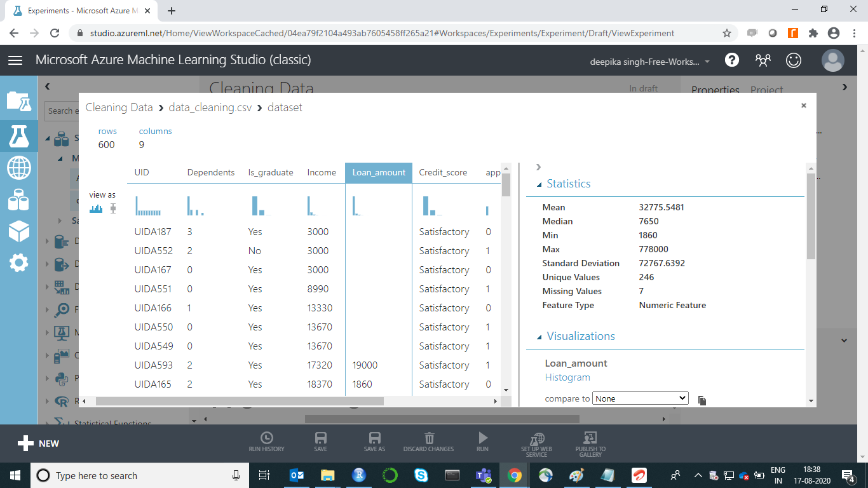Click the 19000 loan amount cell

365,365
